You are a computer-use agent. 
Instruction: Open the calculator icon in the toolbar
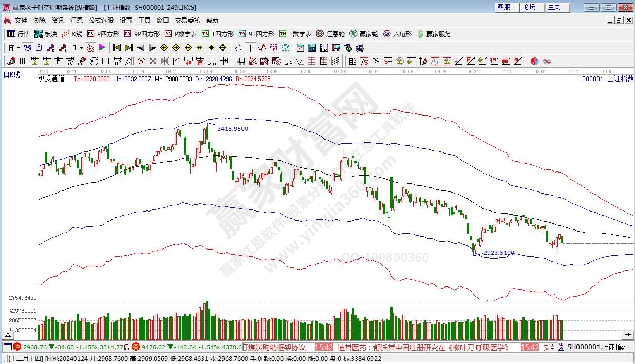click(x=312, y=48)
